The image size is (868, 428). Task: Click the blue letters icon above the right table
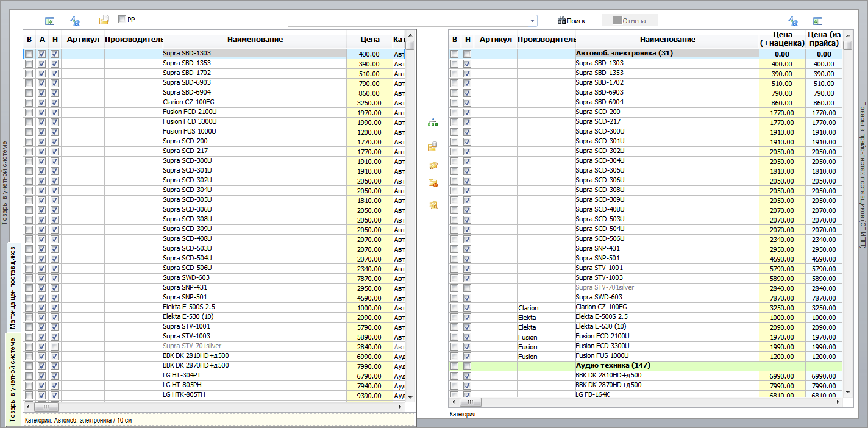793,21
